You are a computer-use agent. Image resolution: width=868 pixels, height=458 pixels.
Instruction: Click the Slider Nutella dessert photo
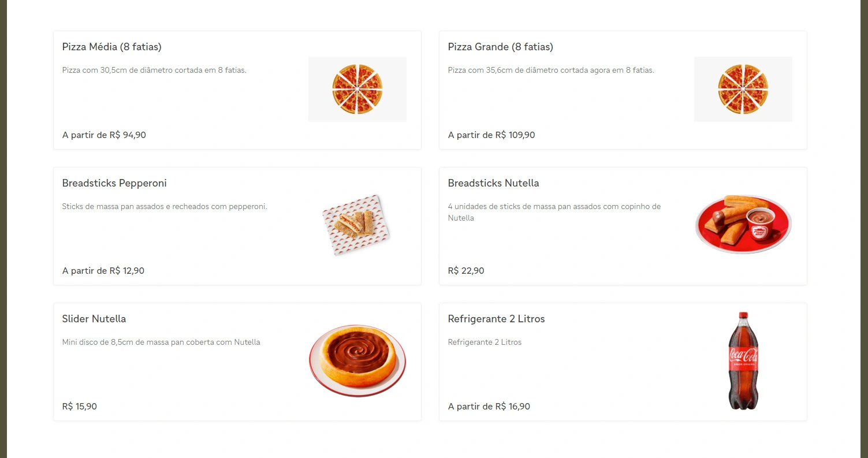point(357,360)
